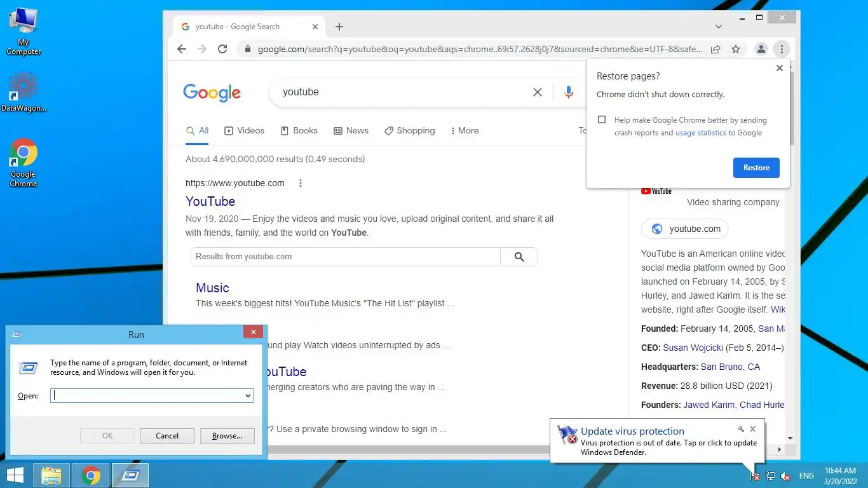Open San Bruno, CA link
The height and width of the screenshot is (488, 868).
point(730,367)
